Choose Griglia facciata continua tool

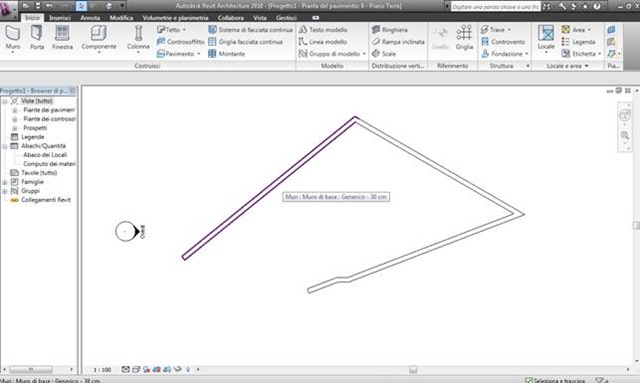[246, 42]
